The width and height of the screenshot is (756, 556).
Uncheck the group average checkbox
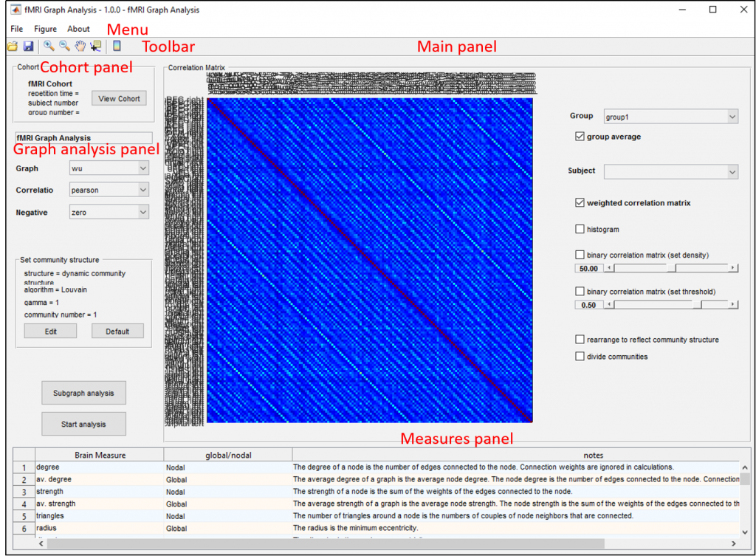[x=580, y=136]
